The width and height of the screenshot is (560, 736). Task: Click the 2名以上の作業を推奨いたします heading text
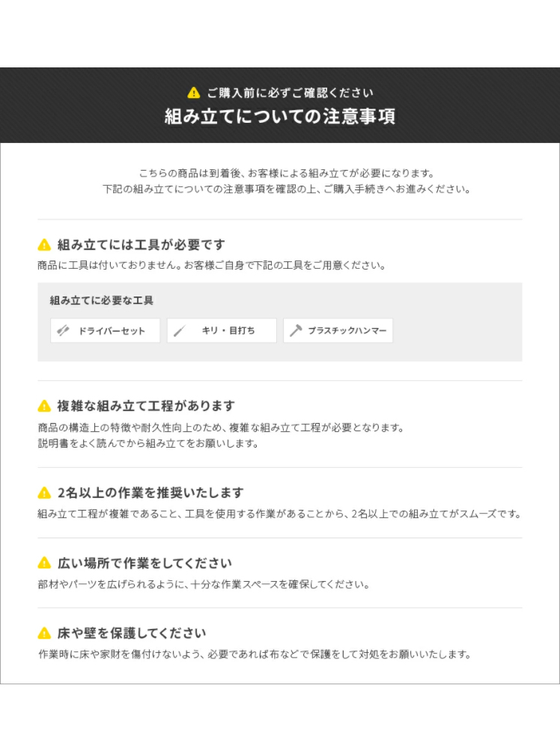click(x=150, y=493)
